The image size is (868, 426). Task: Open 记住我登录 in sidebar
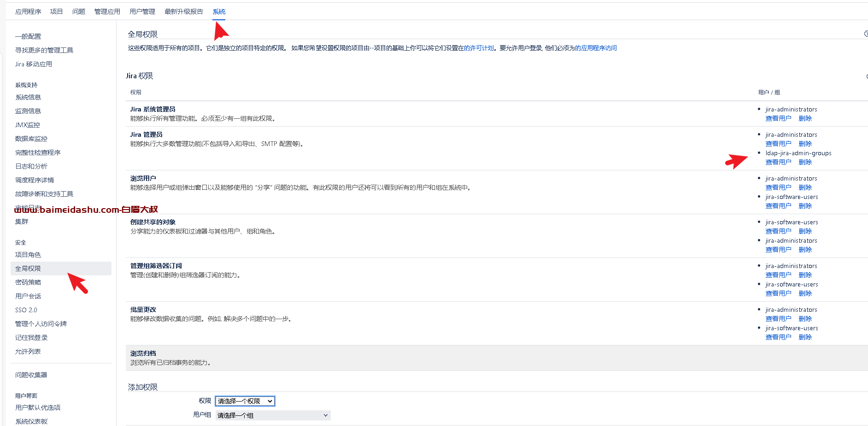point(31,338)
